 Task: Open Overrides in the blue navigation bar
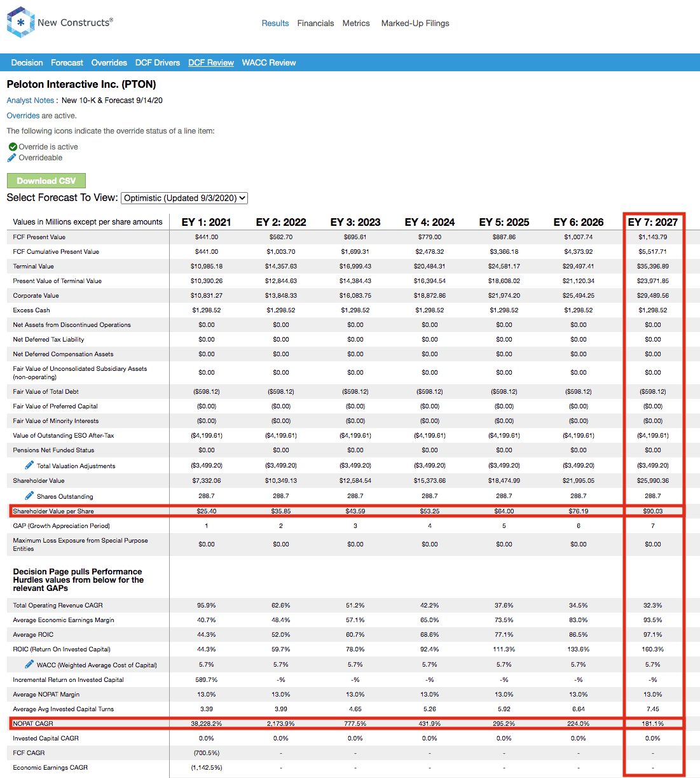click(x=109, y=62)
